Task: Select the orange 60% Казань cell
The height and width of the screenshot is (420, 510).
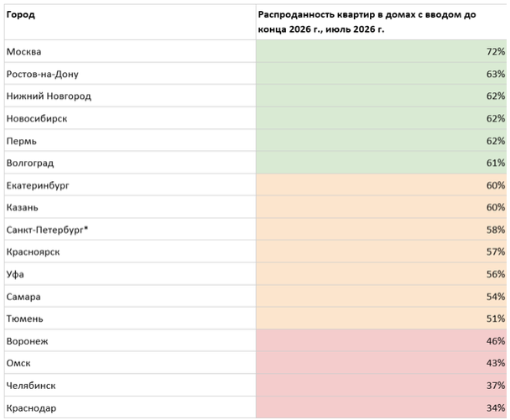Action: point(381,207)
